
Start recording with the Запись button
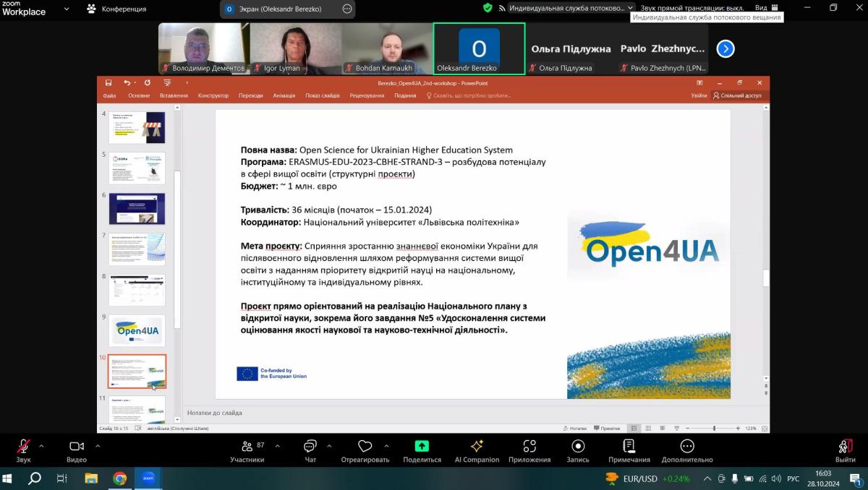(x=578, y=450)
